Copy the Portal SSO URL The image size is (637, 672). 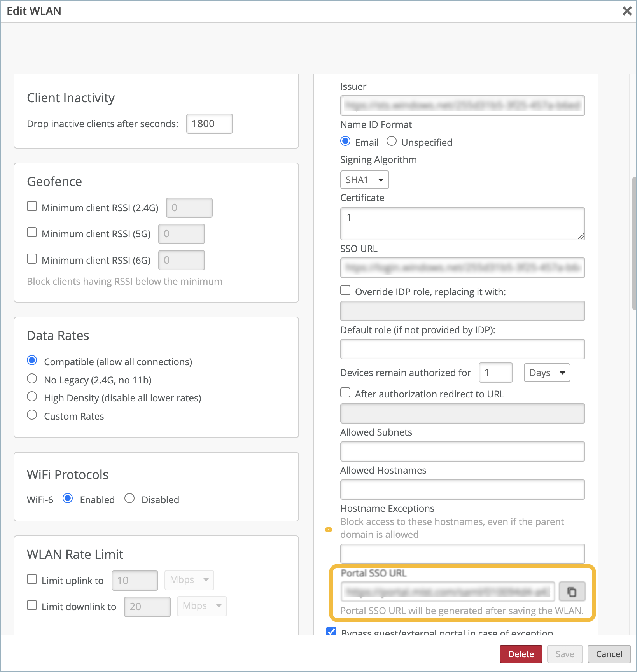pyautogui.click(x=572, y=592)
